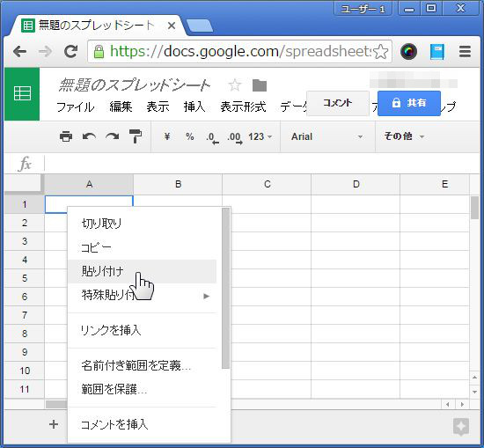The width and height of the screenshot is (484, 448).
Task: Select column A header
Action: [89, 184]
